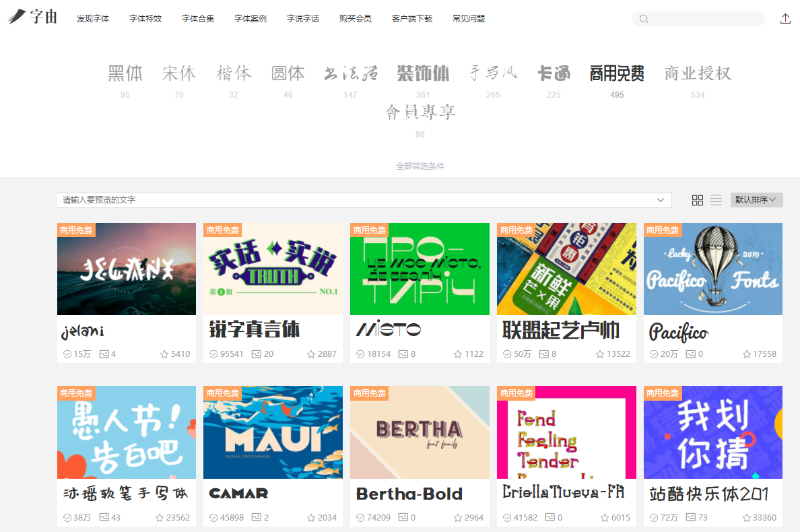Favorite the Pacifico font via star icon

tap(746, 354)
